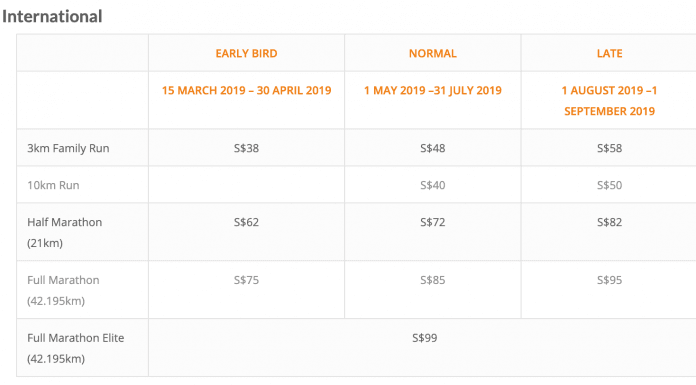696x385 pixels.
Task: Select the 10km Run row label
Action: (x=53, y=185)
